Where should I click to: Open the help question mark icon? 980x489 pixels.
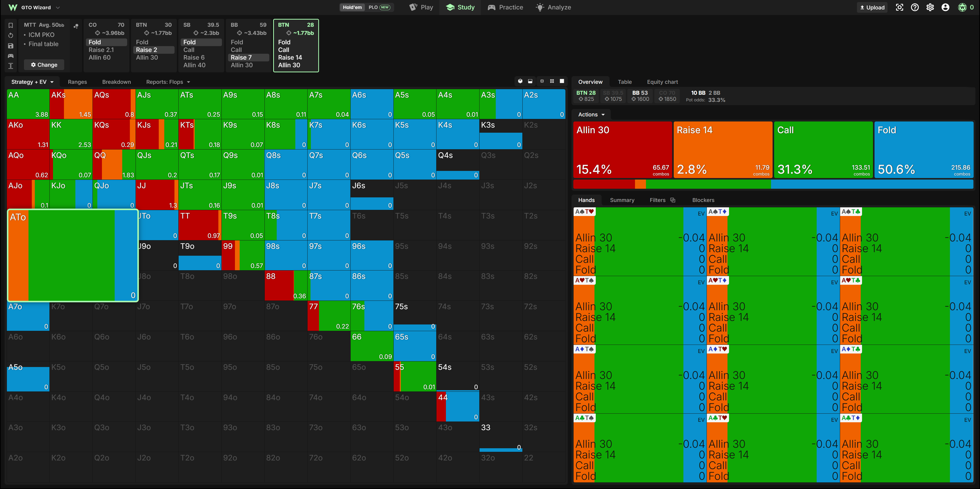click(x=915, y=7)
